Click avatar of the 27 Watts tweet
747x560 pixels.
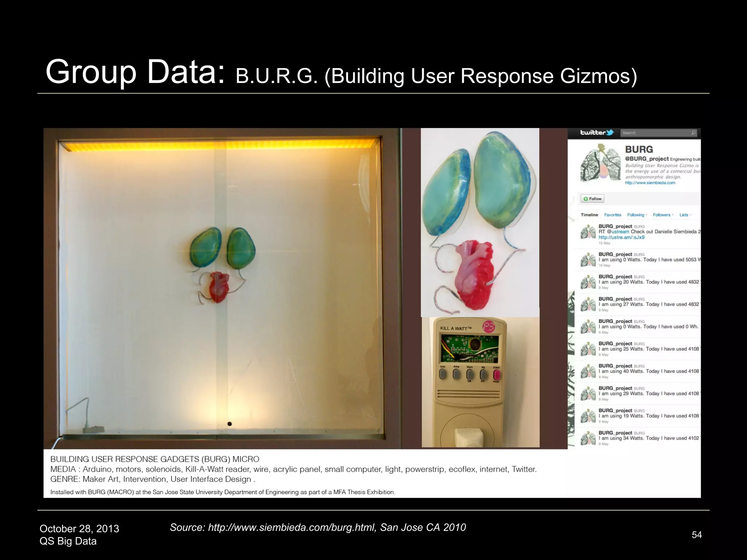(588, 304)
